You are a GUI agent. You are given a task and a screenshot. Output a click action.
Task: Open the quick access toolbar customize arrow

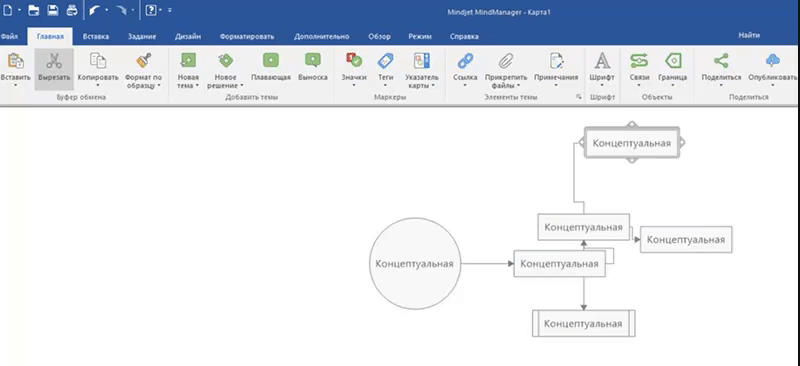[x=169, y=10]
